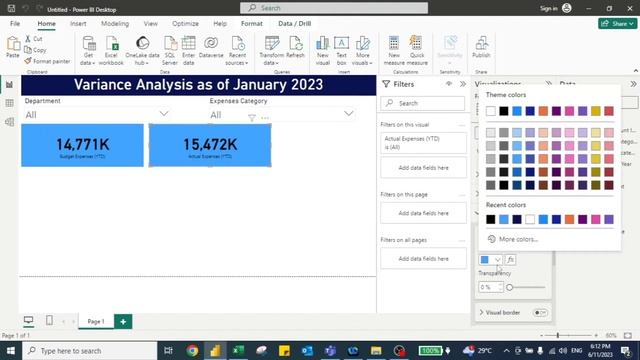Viewport: 640px width, 360px height.
Task: Adjust the Transparency slider handle
Action: (509, 287)
